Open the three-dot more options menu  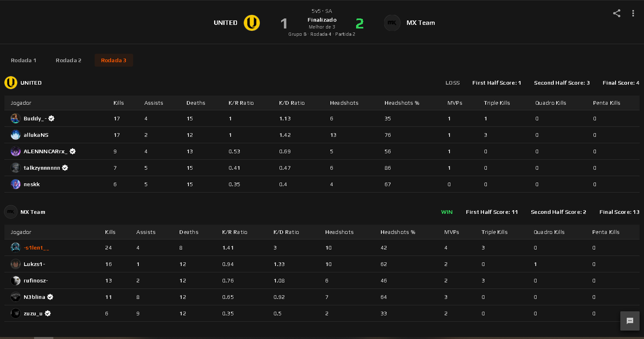tap(633, 13)
